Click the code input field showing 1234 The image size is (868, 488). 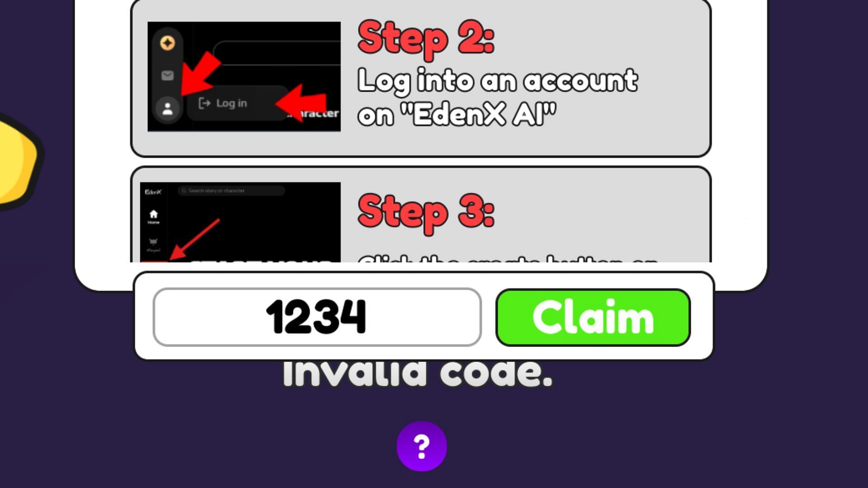[316, 316]
